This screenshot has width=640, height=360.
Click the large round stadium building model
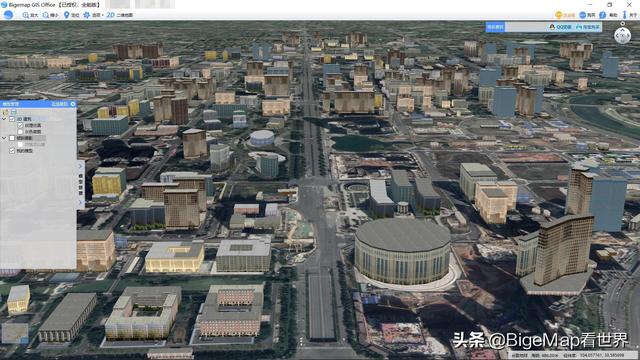[403, 251]
